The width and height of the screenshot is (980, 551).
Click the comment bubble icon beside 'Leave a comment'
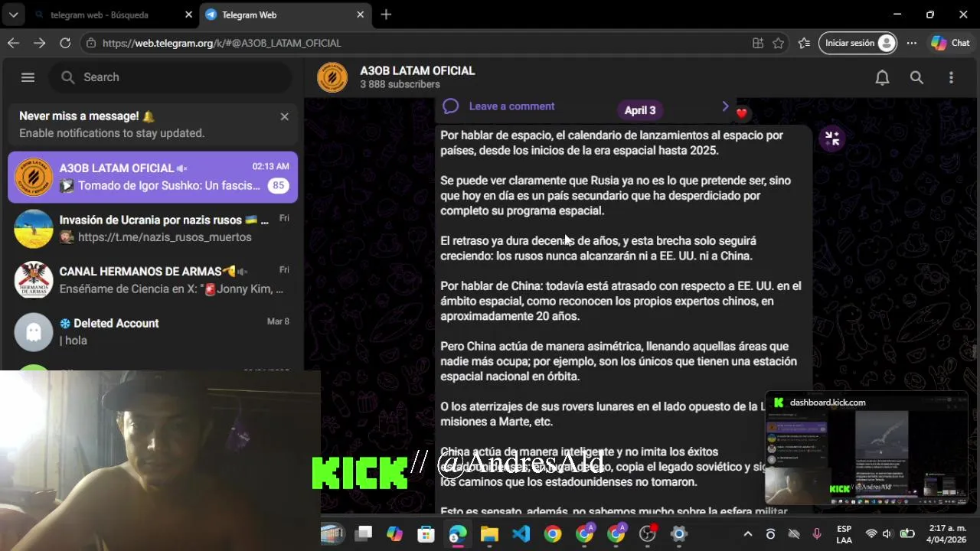coord(450,106)
